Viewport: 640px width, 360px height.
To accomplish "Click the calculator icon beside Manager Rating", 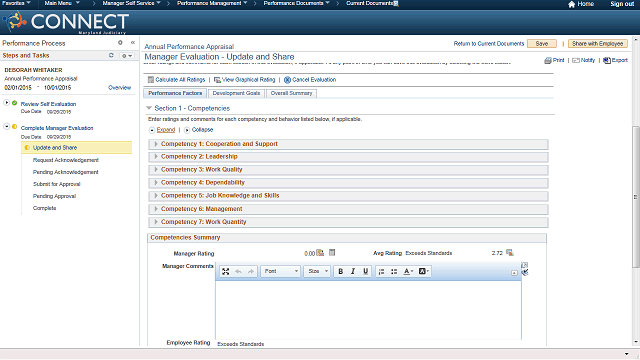I will 332,253.
